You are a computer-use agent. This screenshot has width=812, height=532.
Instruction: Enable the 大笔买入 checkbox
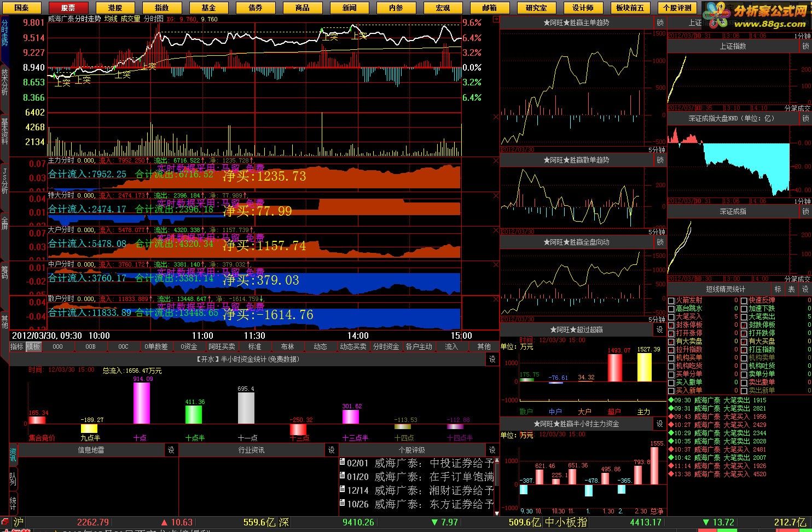click(671, 317)
